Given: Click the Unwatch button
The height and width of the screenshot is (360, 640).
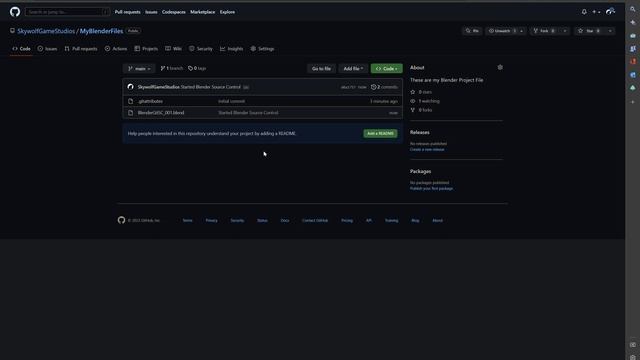Looking at the screenshot, I should tap(501, 31).
